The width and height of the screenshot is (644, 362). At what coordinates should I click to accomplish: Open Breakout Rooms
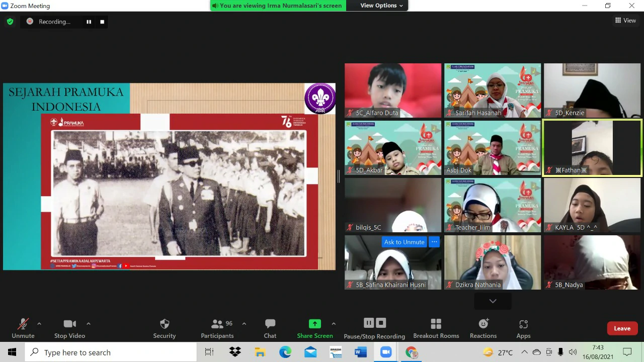[436, 328]
